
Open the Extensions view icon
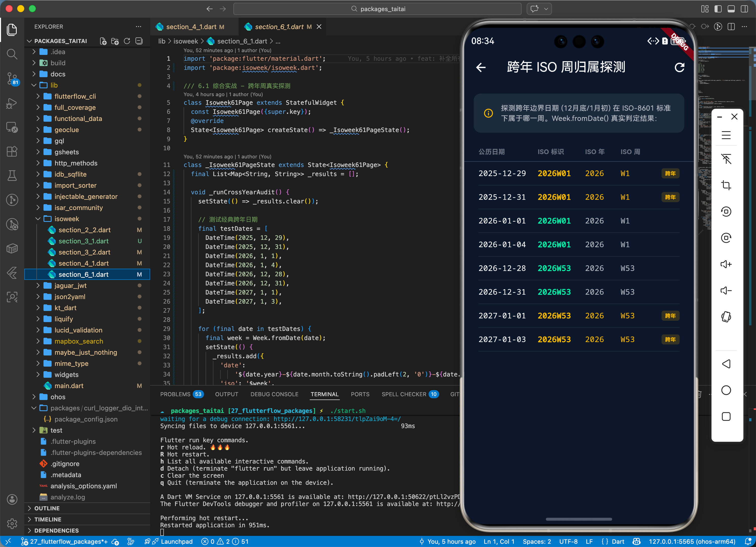(12, 152)
